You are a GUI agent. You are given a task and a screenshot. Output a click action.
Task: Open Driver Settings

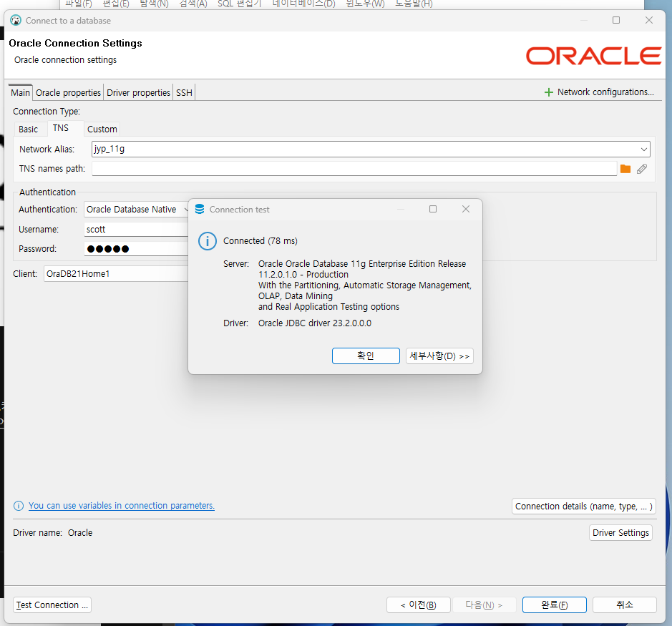point(620,532)
